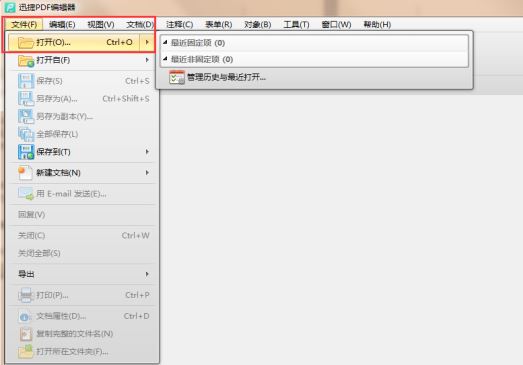
Task: Expand the 导出 submenu arrow
Action: pos(147,274)
